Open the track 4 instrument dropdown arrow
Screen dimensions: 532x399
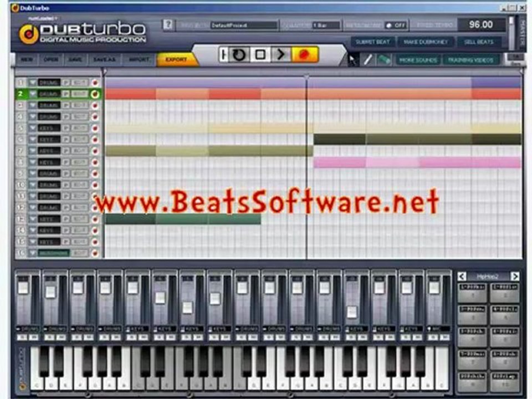pos(33,117)
